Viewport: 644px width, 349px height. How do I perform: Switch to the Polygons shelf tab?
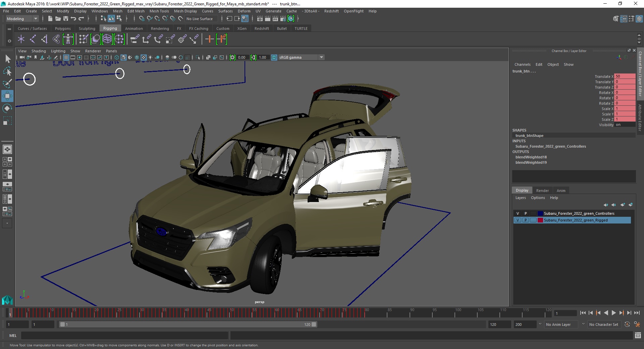tap(63, 29)
